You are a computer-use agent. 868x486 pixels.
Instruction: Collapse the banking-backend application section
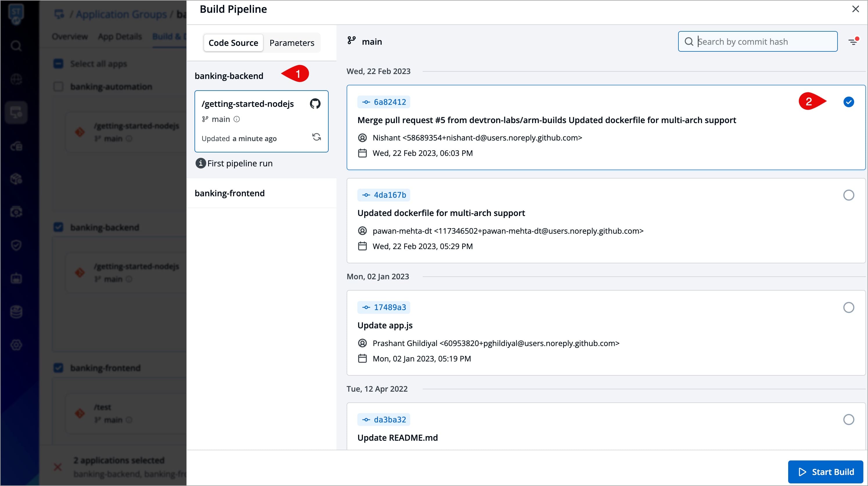229,76
